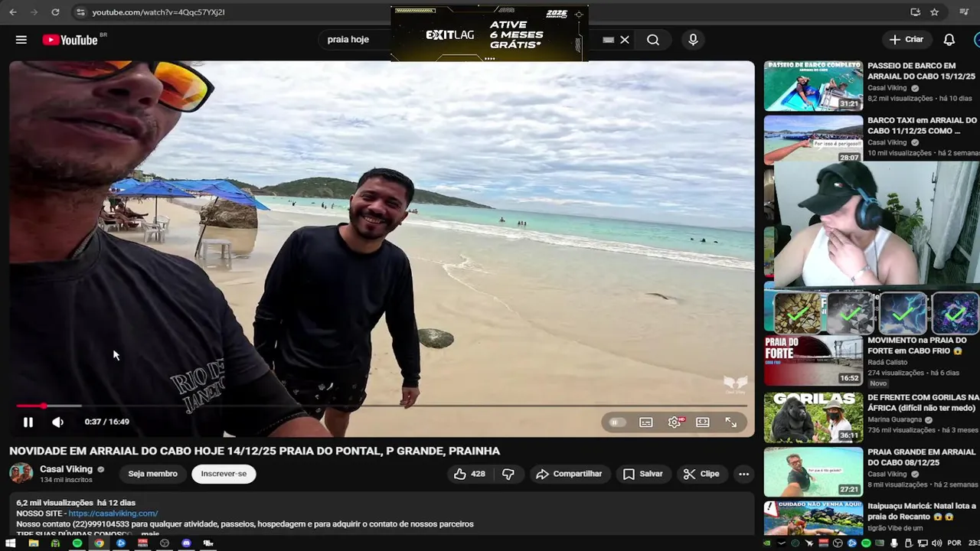
Task: Open the MOVIMENTO na PRAIA DO FORTE thumbnail
Action: (813, 360)
